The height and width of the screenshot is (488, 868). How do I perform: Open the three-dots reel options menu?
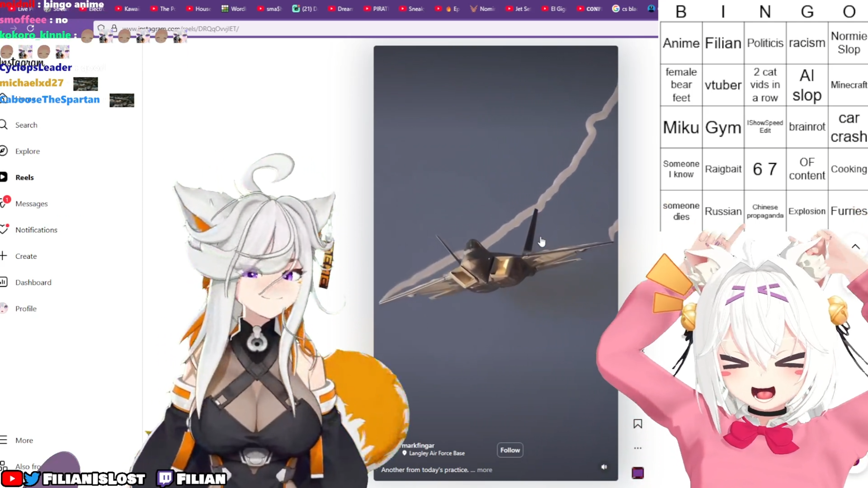[x=637, y=448]
